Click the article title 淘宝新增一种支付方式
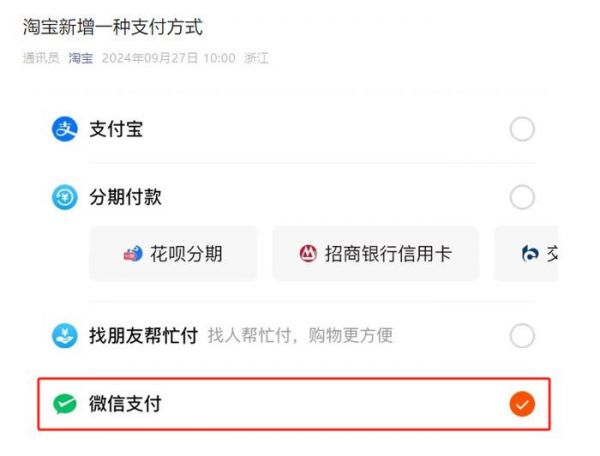Image resolution: width=600 pixels, height=456 pixels. 113,27
